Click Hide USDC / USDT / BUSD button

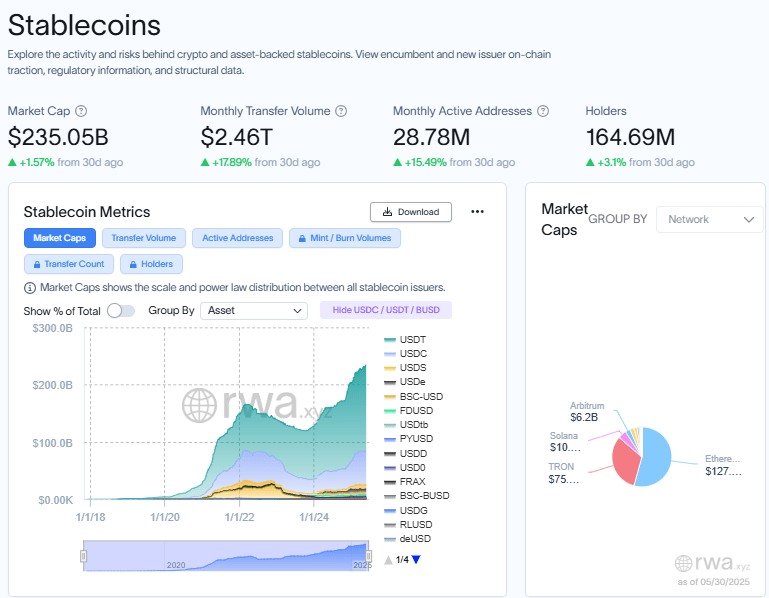click(386, 310)
